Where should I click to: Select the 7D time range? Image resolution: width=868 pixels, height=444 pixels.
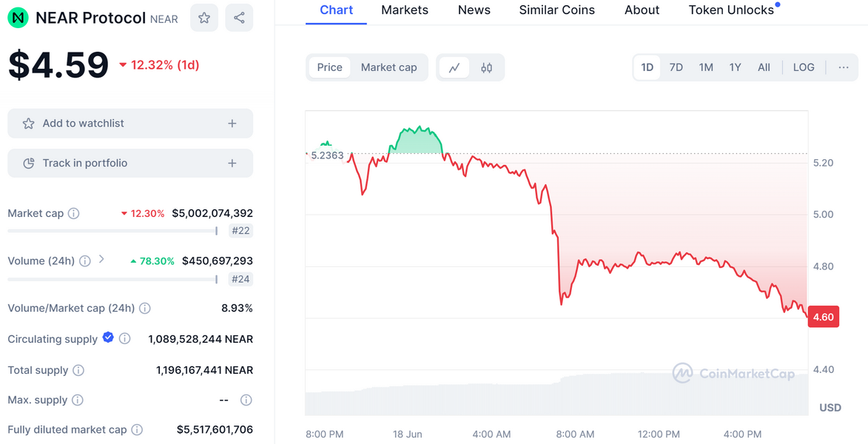[x=676, y=67]
